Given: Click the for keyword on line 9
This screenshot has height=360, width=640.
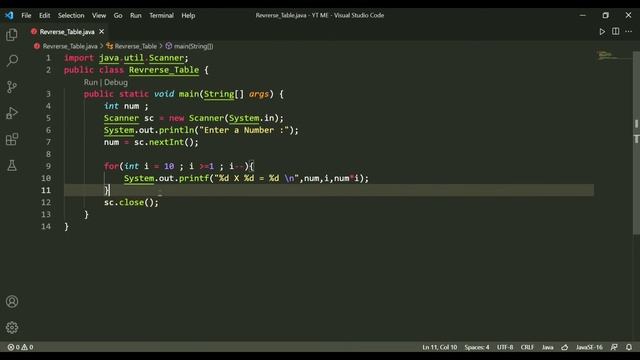Looking at the screenshot, I should click(x=111, y=166).
